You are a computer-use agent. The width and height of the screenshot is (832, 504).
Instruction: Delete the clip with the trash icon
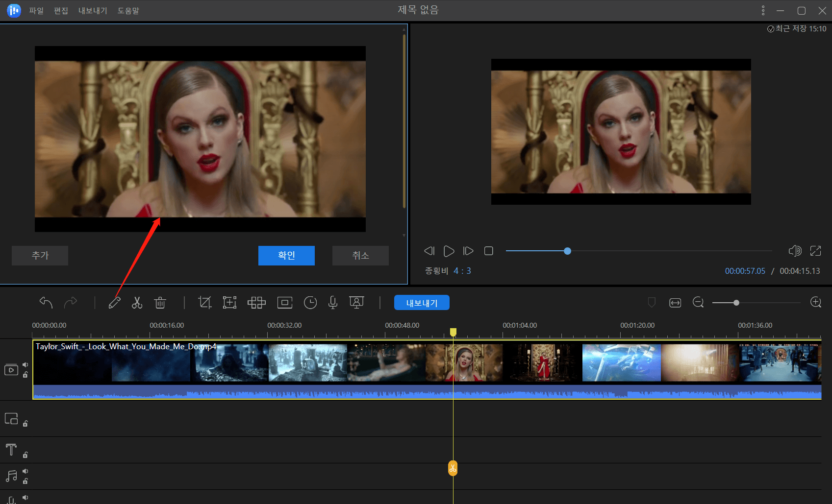pyautogui.click(x=160, y=303)
